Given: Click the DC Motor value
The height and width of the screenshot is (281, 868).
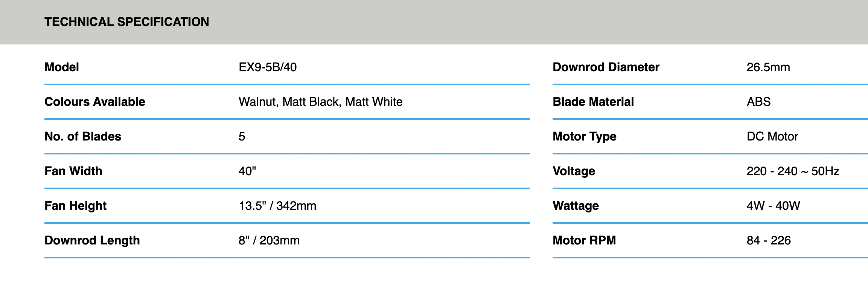Looking at the screenshot, I should pyautogui.click(x=772, y=137).
